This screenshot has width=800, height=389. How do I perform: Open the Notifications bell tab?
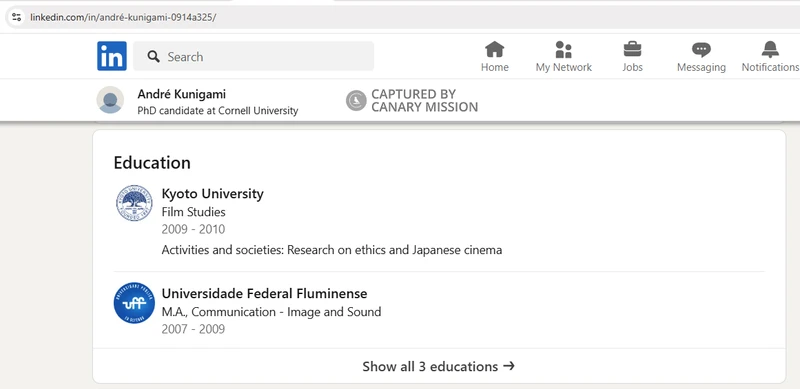(x=770, y=57)
